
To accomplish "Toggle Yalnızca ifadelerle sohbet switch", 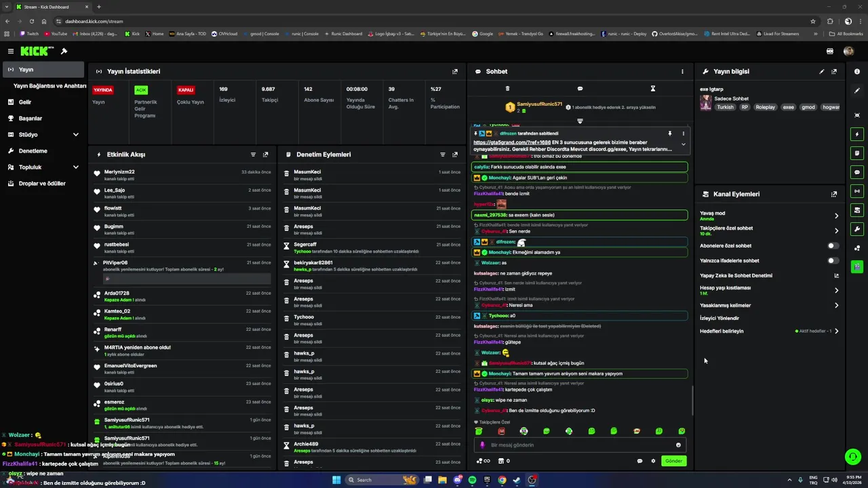I will [x=833, y=261].
